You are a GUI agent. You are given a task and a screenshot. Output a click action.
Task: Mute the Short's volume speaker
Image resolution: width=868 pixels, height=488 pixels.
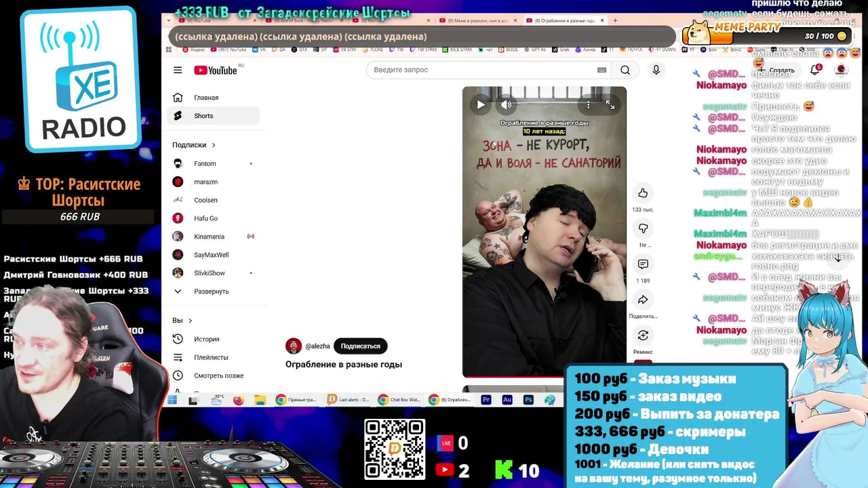pyautogui.click(x=506, y=104)
